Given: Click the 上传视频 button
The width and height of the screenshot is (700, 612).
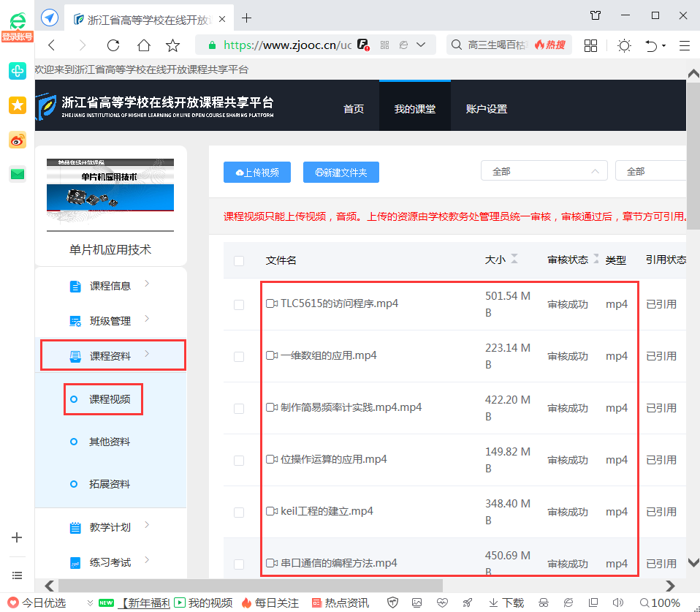Looking at the screenshot, I should (x=257, y=172).
